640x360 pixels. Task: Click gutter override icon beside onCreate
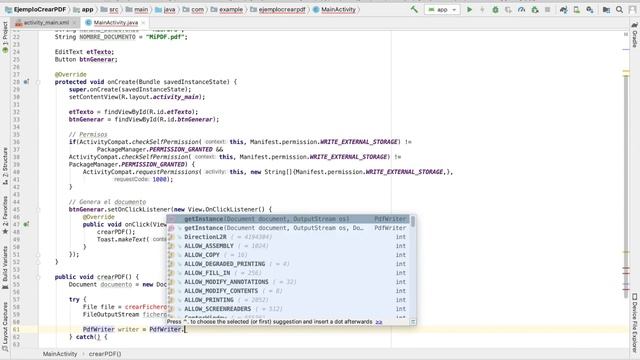tap(26, 82)
